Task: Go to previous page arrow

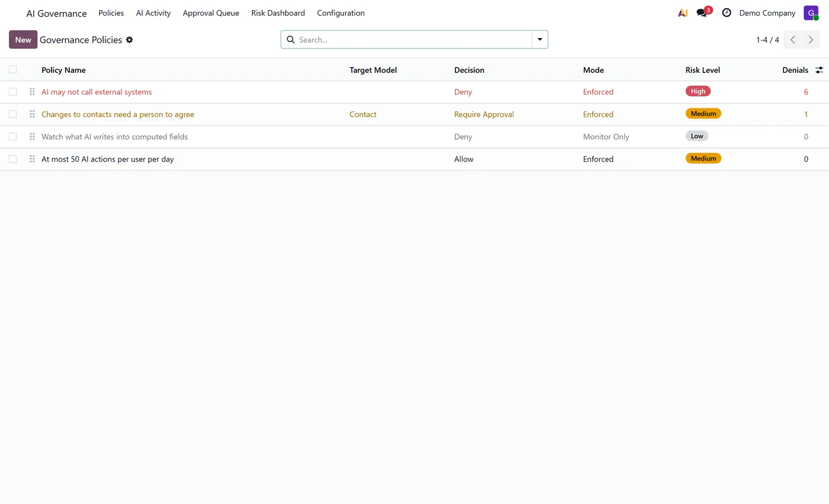Action: 793,40
